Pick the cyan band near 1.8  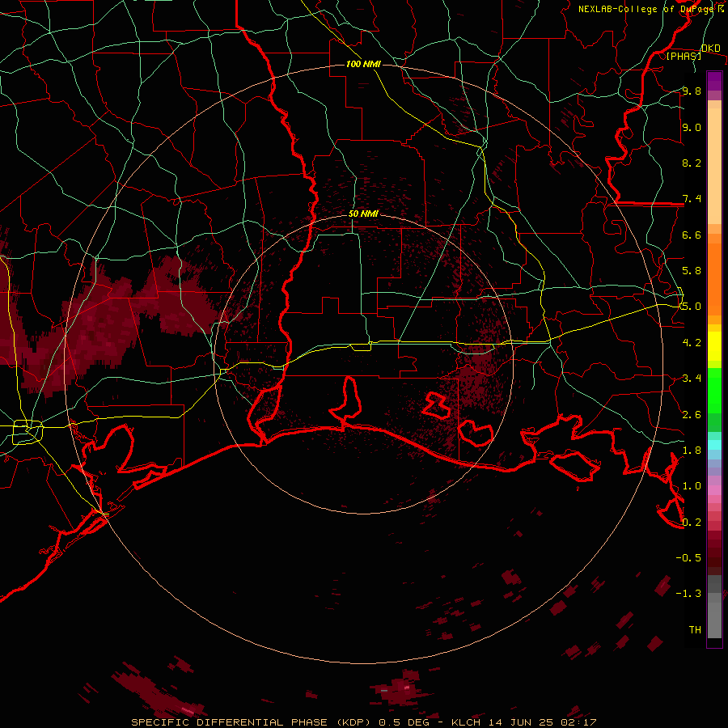pyautogui.click(x=714, y=445)
